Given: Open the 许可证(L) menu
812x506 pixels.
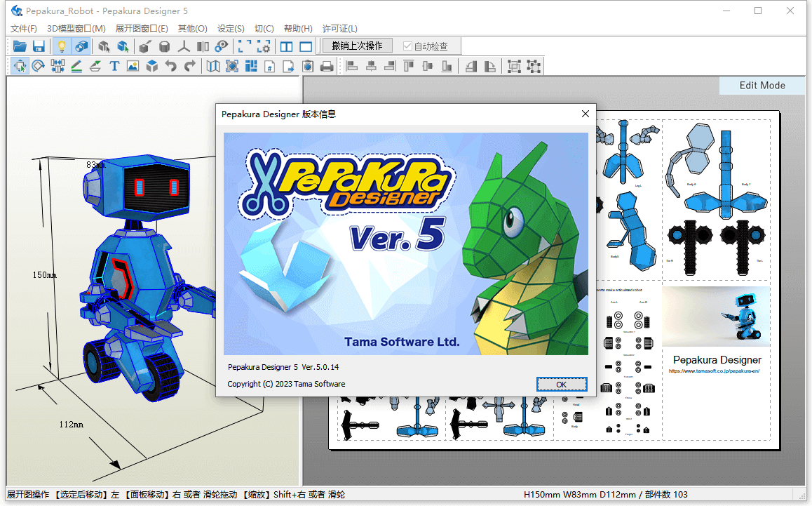Looking at the screenshot, I should (x=339, y=29).
